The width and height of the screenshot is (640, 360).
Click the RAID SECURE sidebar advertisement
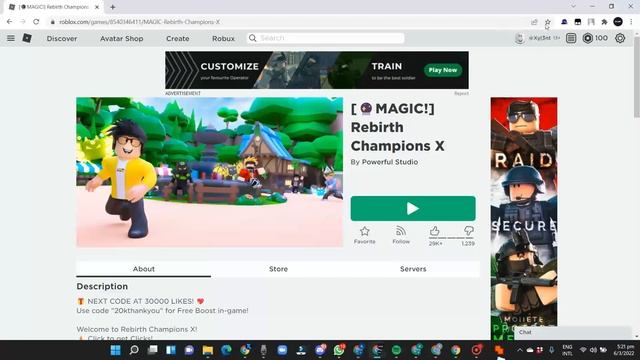[524, 218]
